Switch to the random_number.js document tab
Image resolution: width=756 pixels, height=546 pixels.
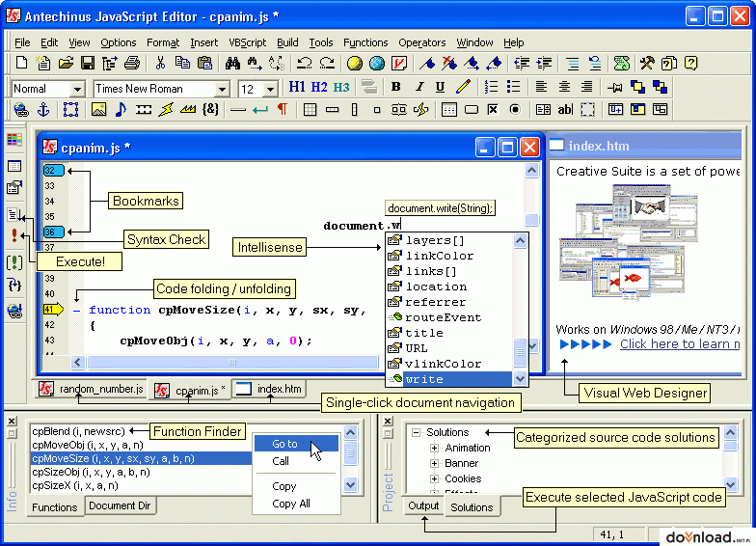tap(92, 389)
